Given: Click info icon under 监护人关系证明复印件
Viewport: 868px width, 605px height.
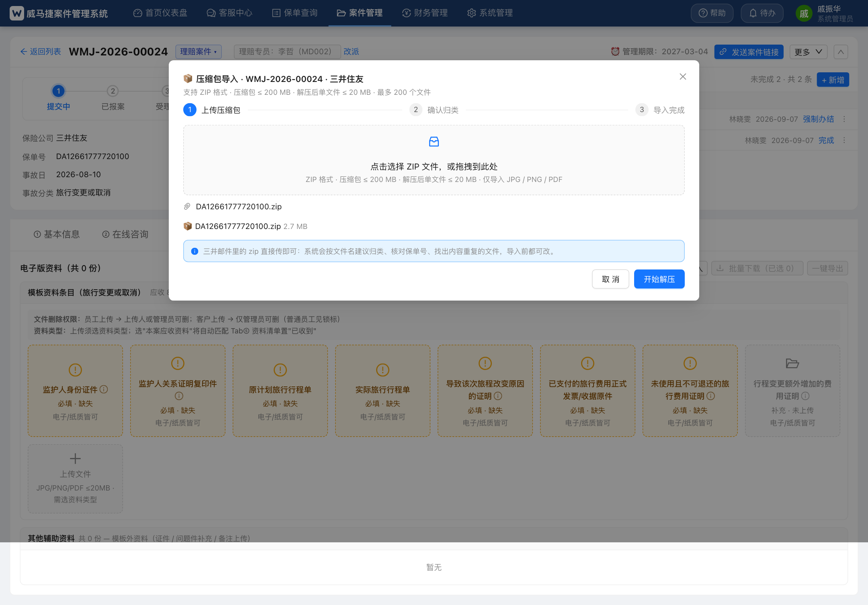Looking at the screenshot, I should click(x=179, y=396).
